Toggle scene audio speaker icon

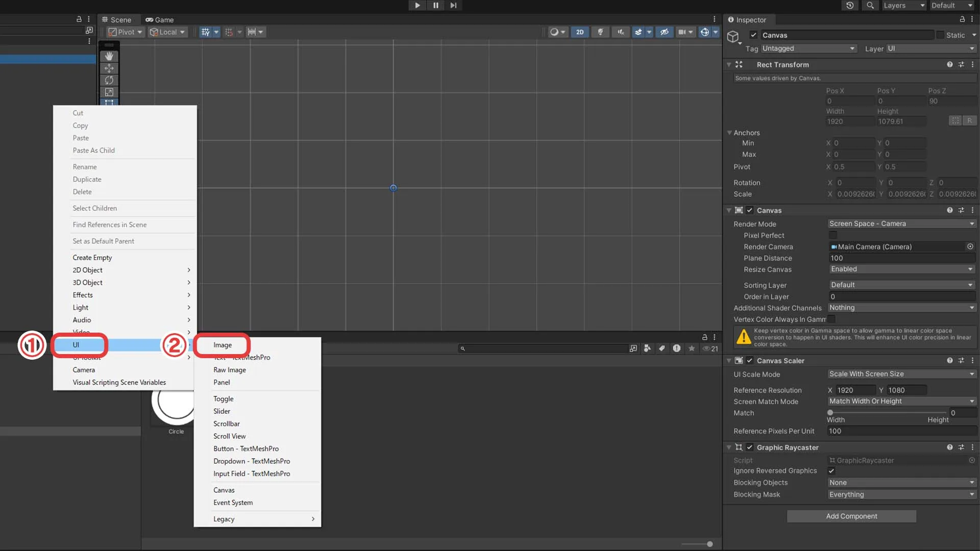(x=621, y=32)
